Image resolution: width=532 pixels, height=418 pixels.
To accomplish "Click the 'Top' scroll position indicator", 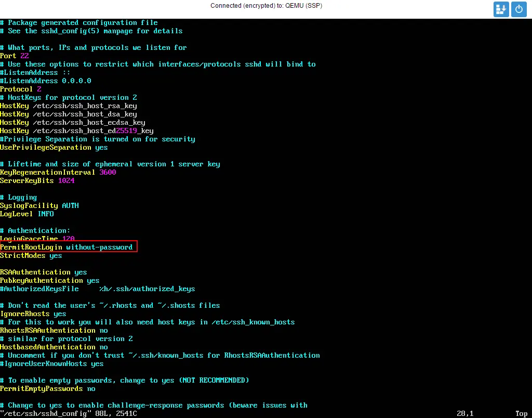I will coord(522,414).
